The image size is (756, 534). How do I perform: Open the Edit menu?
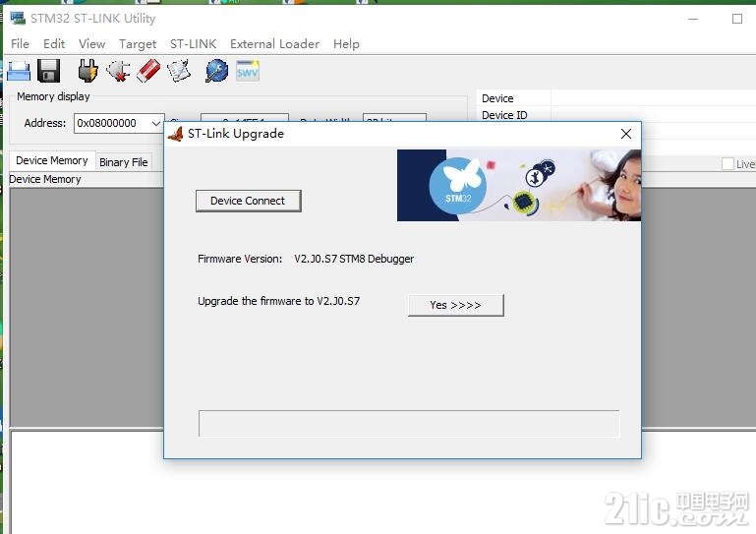click(x=54, y=44)
